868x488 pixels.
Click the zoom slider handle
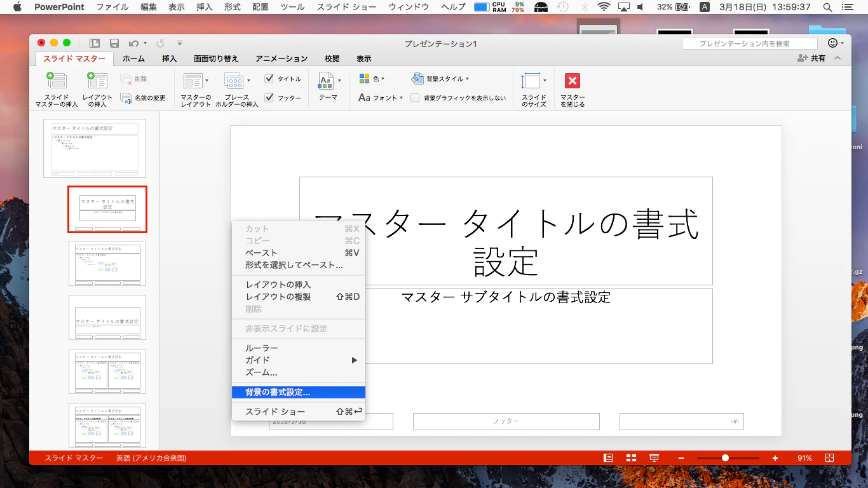[x=725, y=458]
